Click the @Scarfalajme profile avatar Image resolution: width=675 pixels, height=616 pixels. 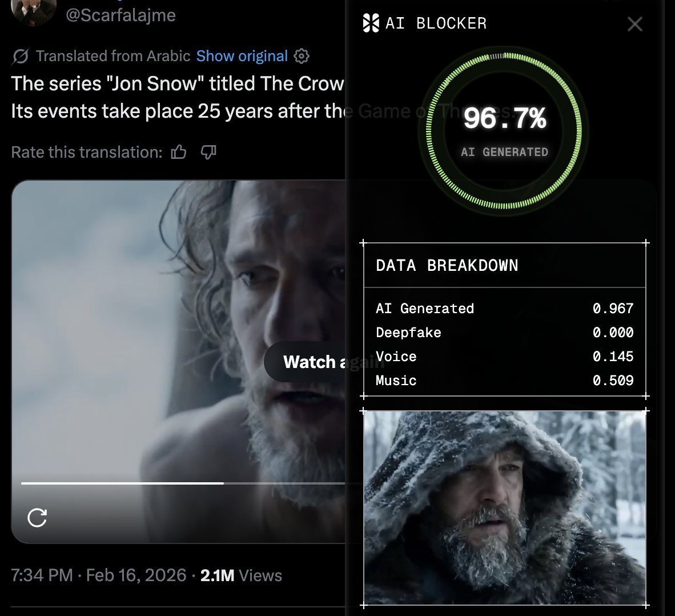pos(33,13)
